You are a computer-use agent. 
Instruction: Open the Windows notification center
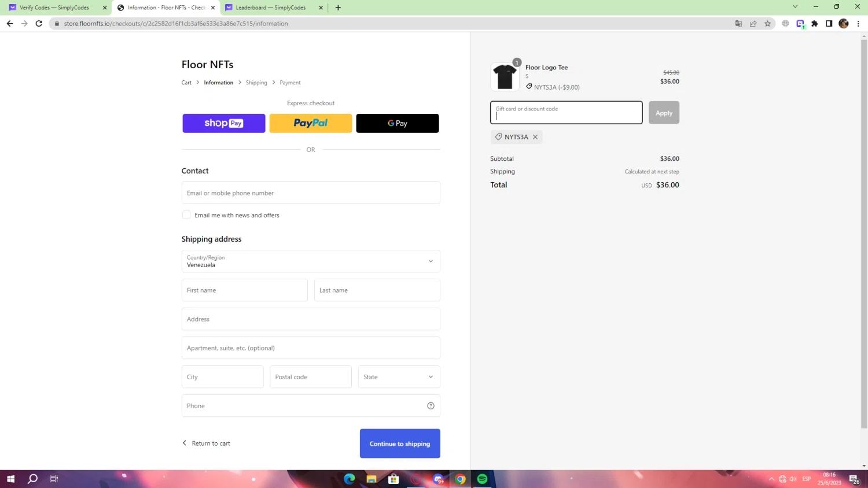[854, 479]
